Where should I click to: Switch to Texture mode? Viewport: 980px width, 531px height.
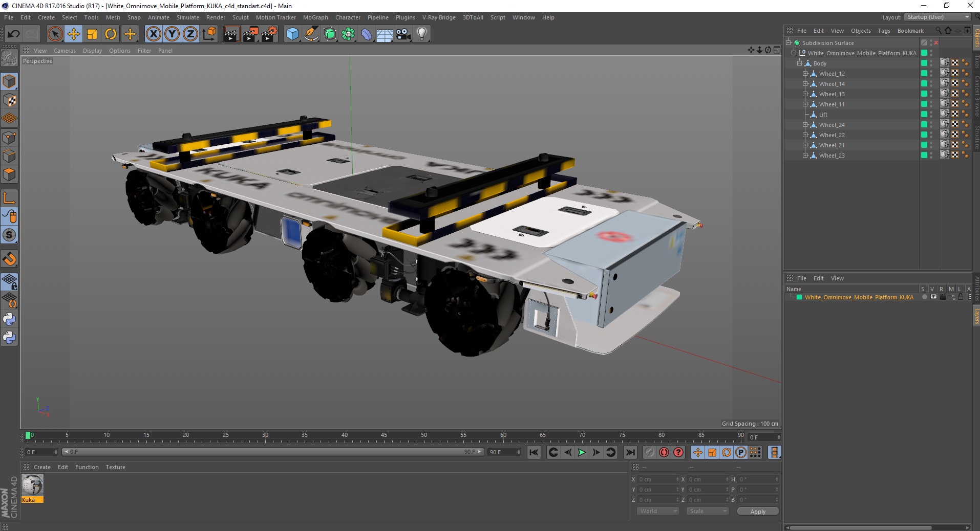click(x=9, y=100)
